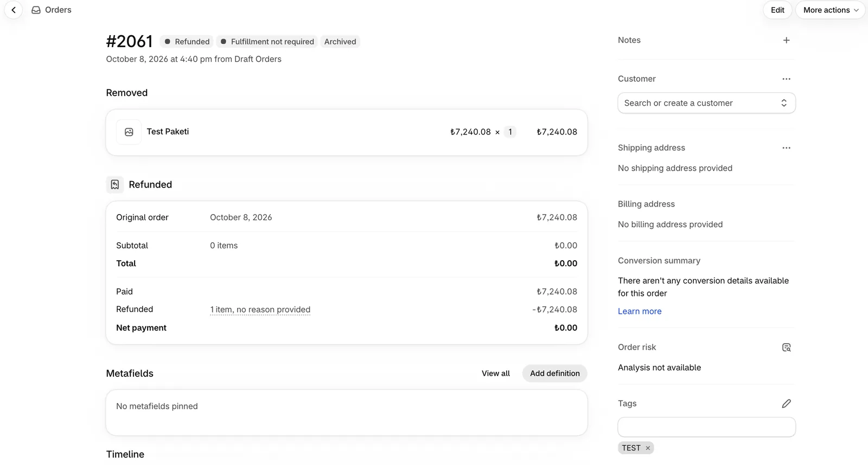The image size is (868, 465).
Task: Click 'No metafields pinned' text
Action: [157, 406]
